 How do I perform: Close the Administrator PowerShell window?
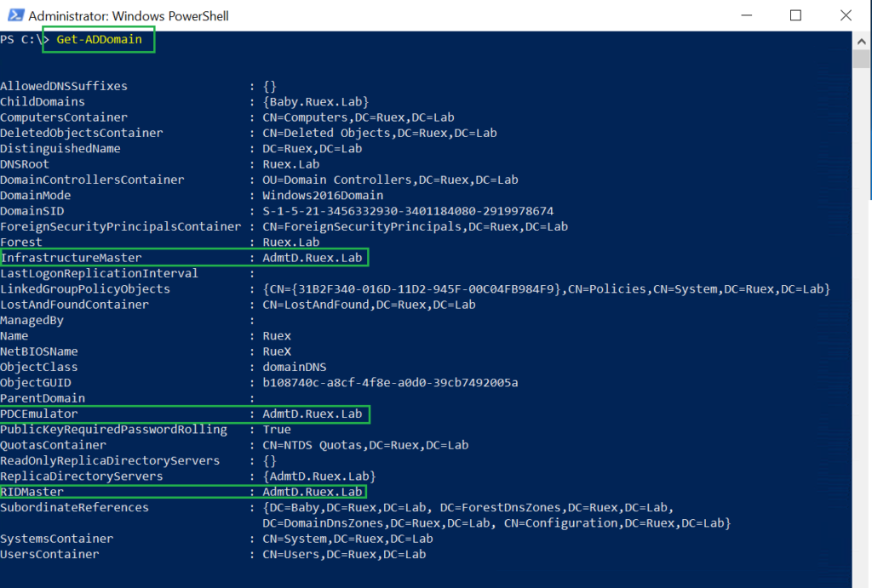click(846, 15)
